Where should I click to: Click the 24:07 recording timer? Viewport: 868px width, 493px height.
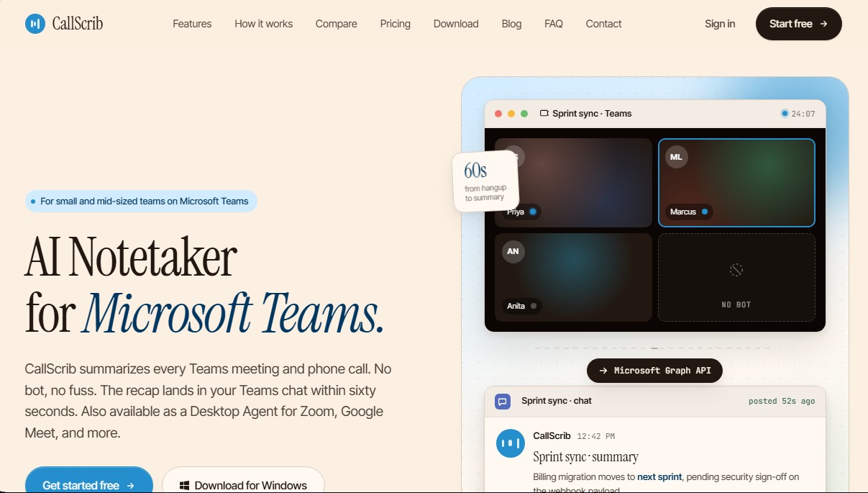803,114
